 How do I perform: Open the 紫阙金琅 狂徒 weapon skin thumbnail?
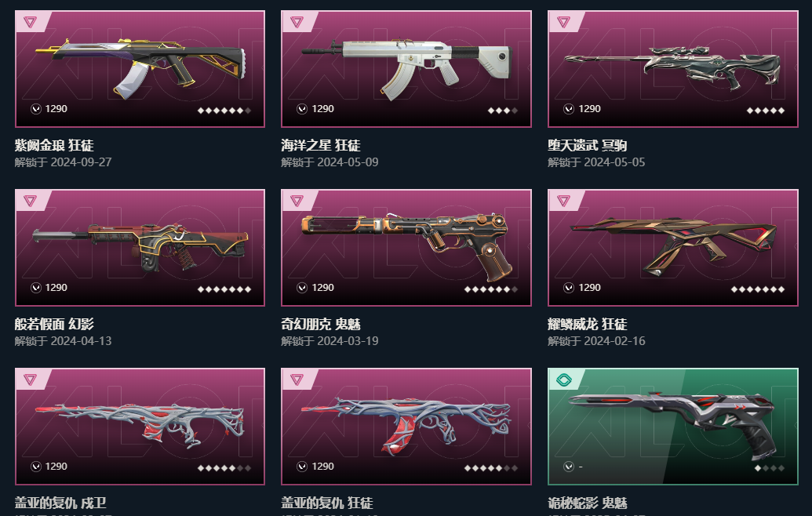[140, 69]
